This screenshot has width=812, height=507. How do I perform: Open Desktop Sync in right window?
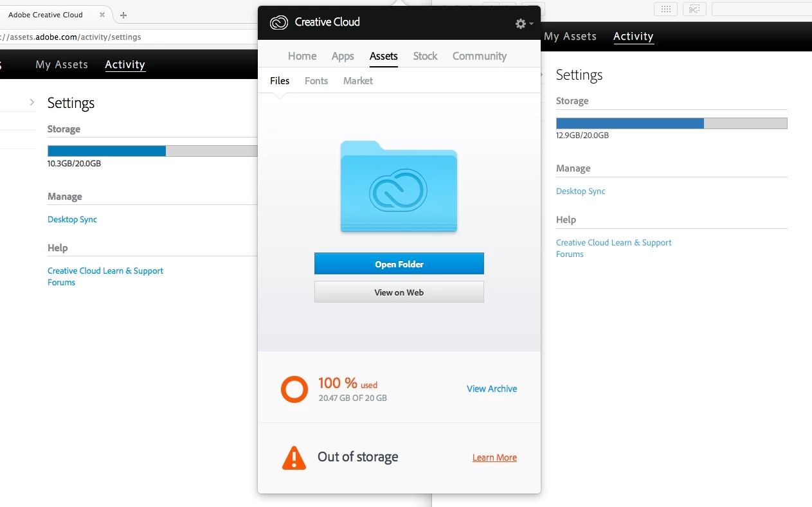581,191
